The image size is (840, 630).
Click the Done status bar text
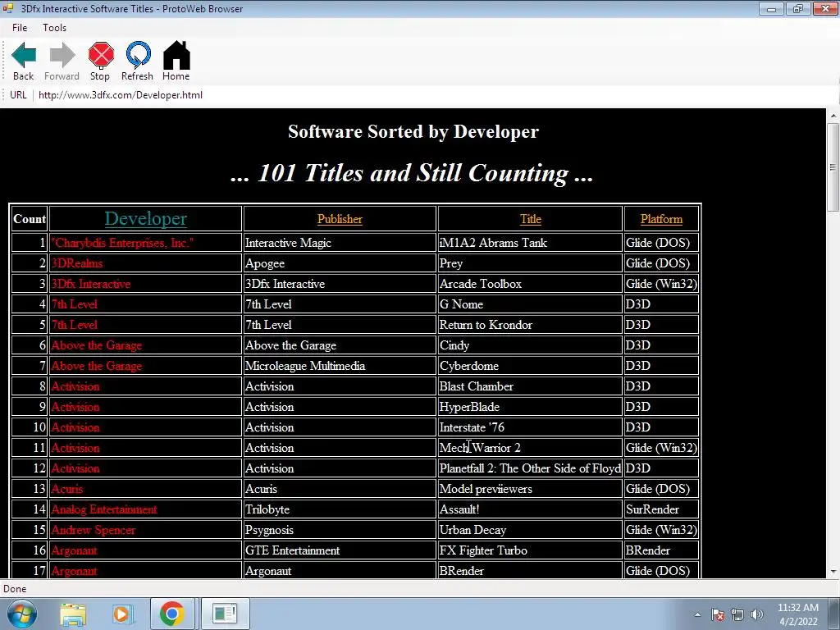[15, 589]
